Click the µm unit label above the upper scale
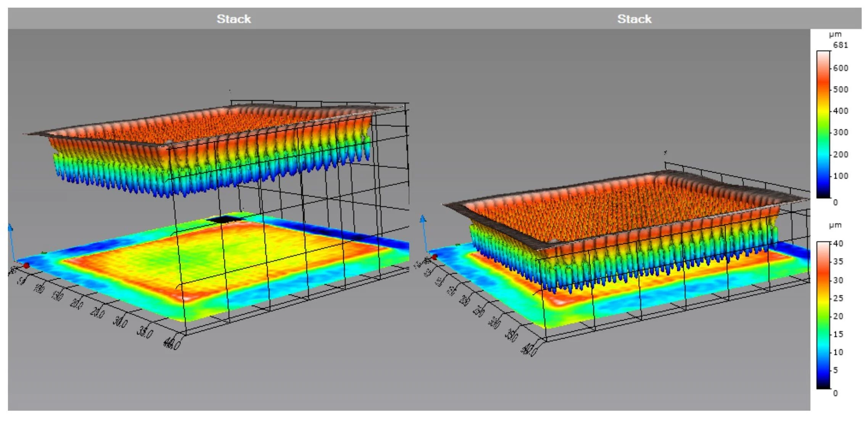 point(835,34)
